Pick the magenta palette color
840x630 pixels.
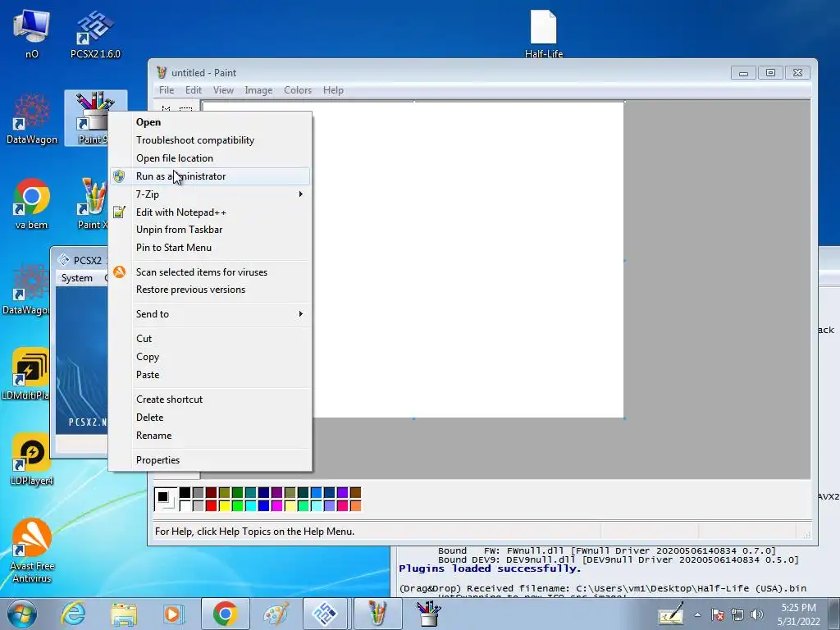pos(277,505)
